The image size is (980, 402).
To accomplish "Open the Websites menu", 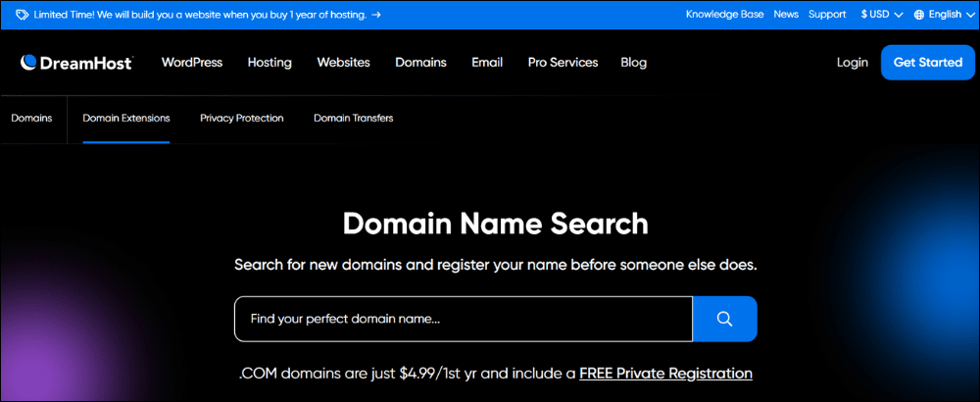I will (x=343, y=63).
